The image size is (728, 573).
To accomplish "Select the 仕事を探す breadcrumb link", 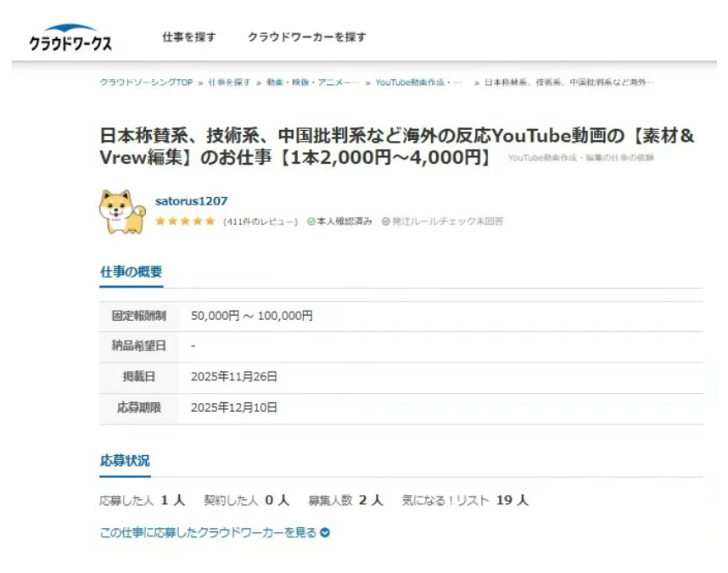I will [x=229, y=82].
